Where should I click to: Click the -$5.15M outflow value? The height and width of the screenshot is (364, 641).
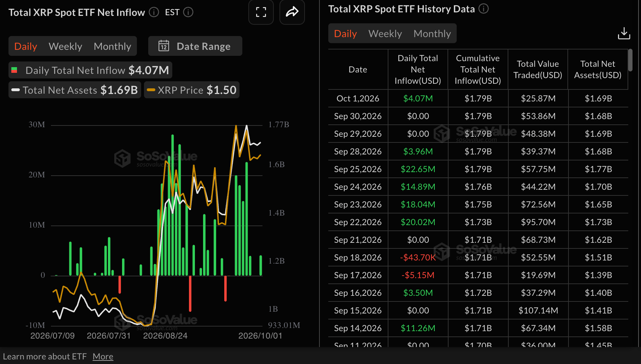pos(418,275)
